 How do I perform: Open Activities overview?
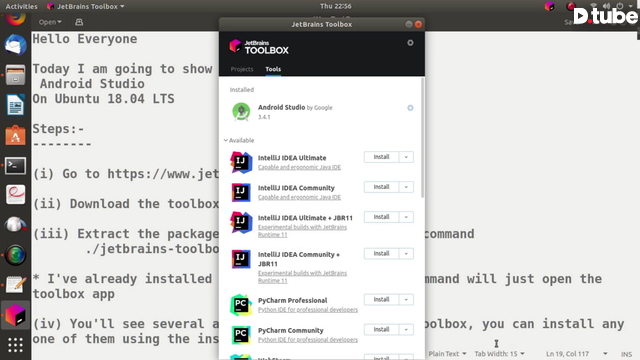point(21,7)
